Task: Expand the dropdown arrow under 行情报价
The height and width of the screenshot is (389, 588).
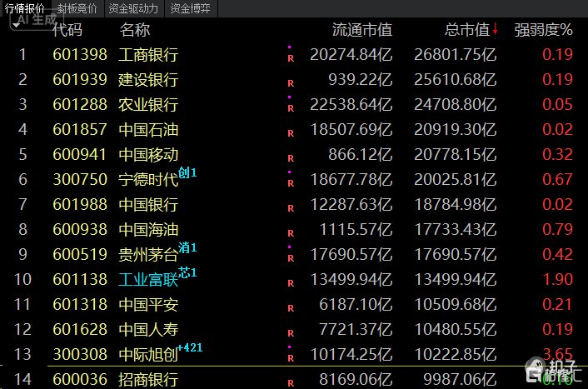Action: click(16, 25)
